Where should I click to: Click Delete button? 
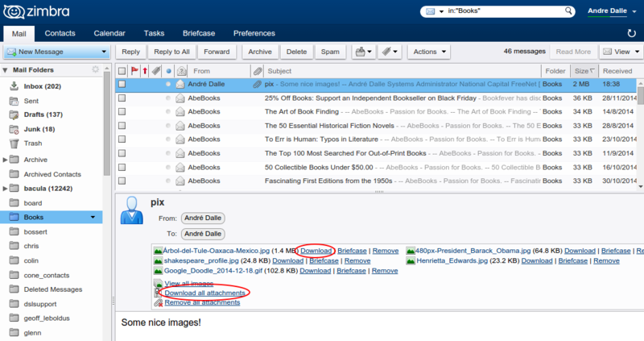coord(296,52)
